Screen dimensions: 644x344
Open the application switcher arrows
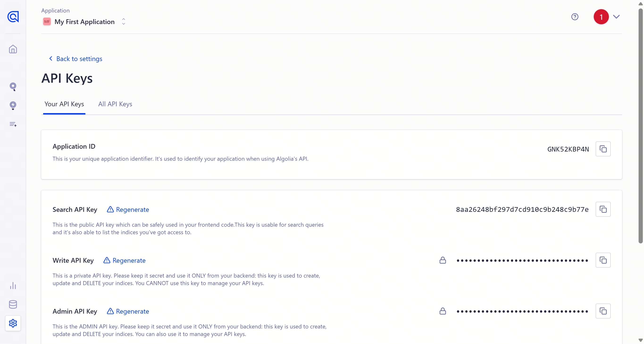(x=124, y=22)
